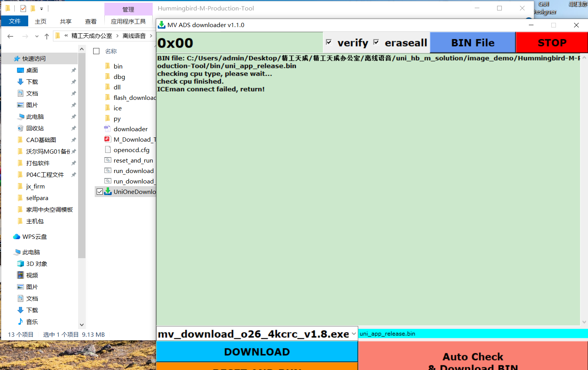Screen dimensions: 588x370
Task: Click the reset_and_run batch file icon
Action: 108,160
